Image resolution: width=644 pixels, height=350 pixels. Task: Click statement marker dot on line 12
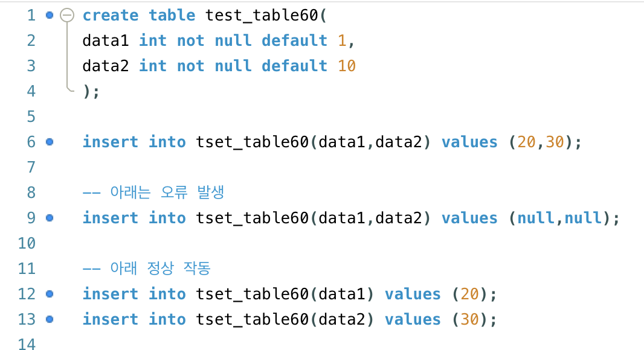point(50,294)
